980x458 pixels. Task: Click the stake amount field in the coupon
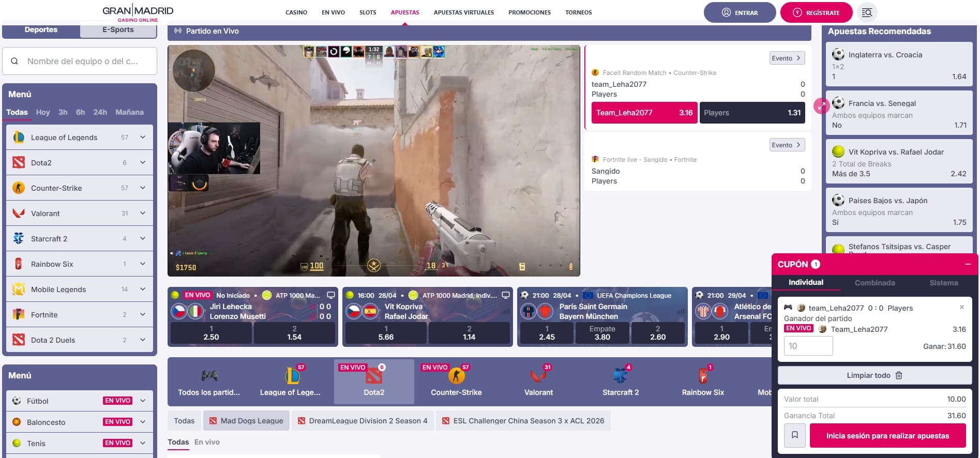tap(808, 346)
